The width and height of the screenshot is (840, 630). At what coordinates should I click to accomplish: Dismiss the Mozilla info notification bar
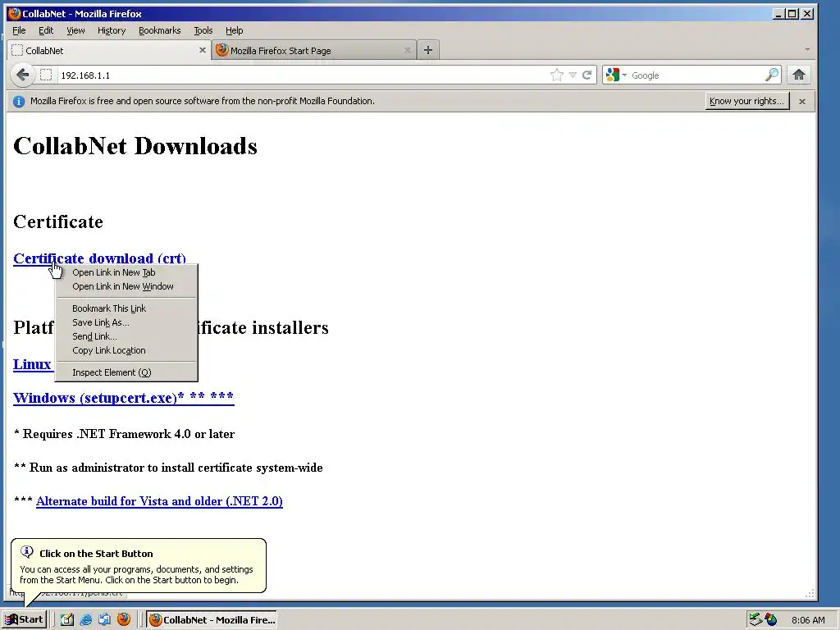(802, 101)
